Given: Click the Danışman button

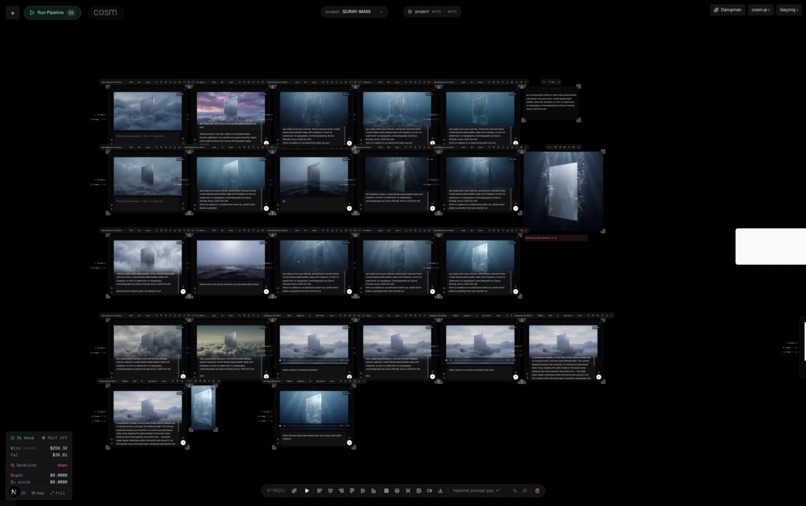Looking at the screenshot, I should 727,10.
